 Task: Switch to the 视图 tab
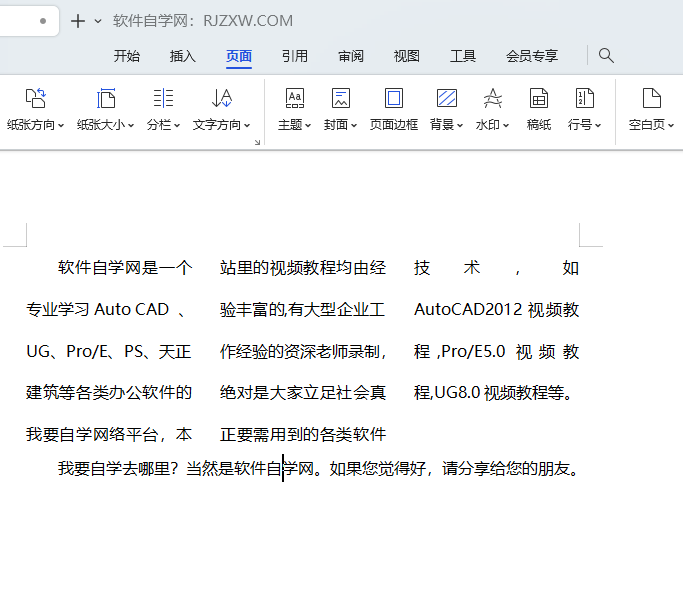406,56
